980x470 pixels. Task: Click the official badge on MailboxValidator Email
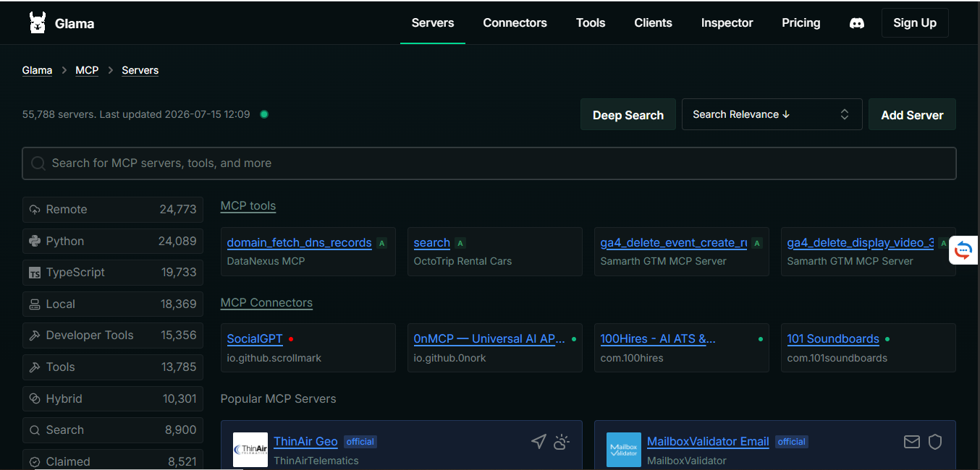click(x=792, y=442)
